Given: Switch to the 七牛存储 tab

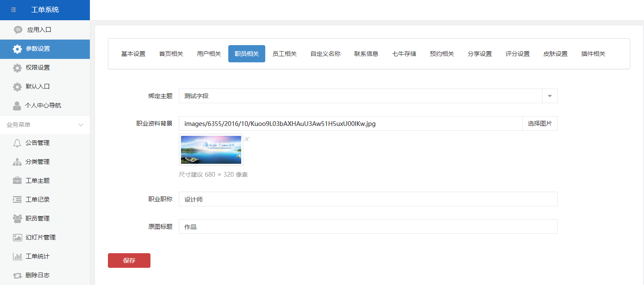Looking at the screenshot, I should click(404, 54).
